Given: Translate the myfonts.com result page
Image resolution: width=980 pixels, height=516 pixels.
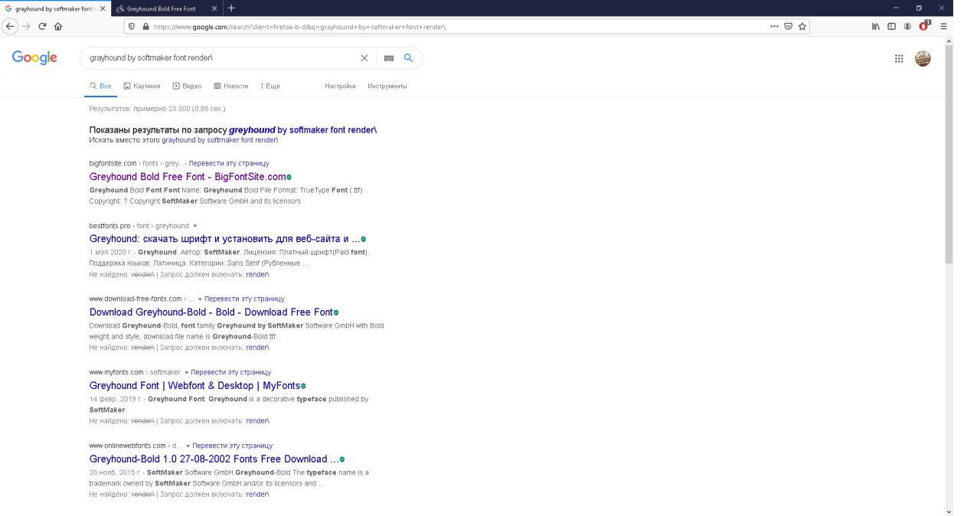Looking at the screenshot, I should coord(231,373).
